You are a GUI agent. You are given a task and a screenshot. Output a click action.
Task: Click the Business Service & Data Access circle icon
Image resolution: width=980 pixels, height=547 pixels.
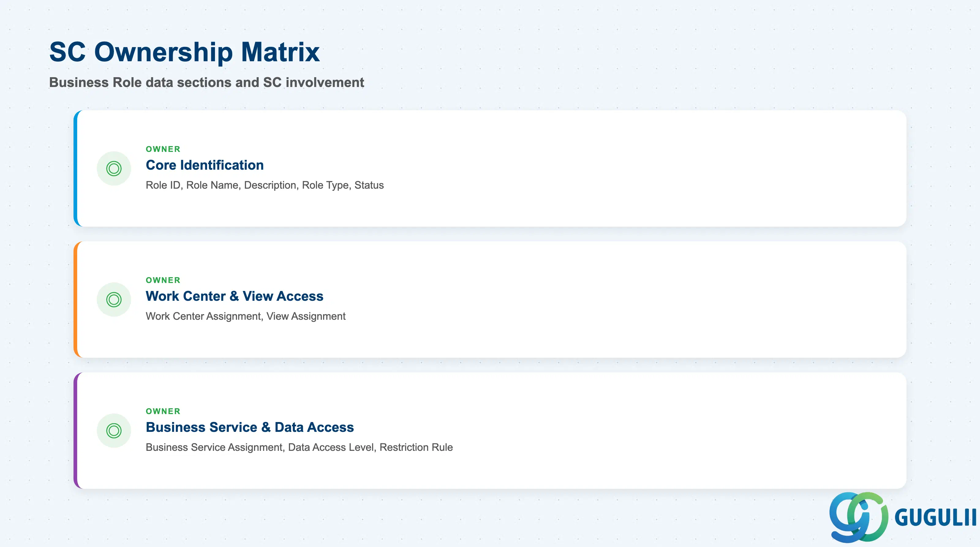point(114,431)
